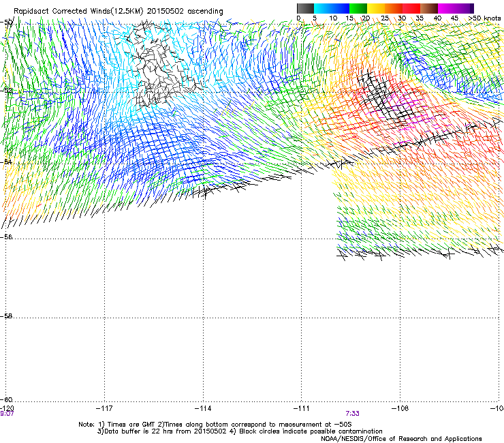This screenshot has height=443, width=504.
Task: Click the longitude label '-108'
Action: point(400,408)
